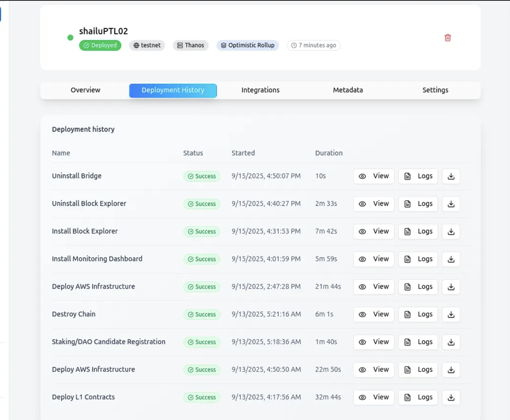510x420 pixels.
Task: Click the green Deployed status badge
Action: tap(100, 45)
